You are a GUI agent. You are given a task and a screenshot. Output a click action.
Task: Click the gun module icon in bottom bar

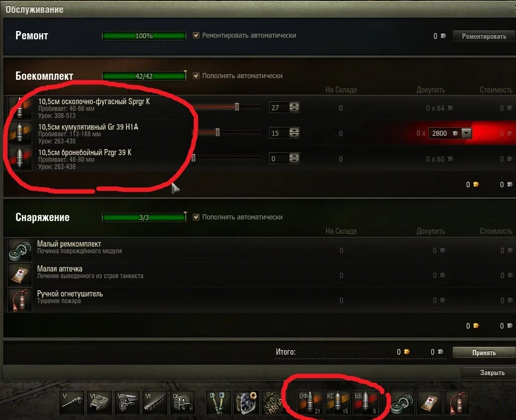coord(72,403)
